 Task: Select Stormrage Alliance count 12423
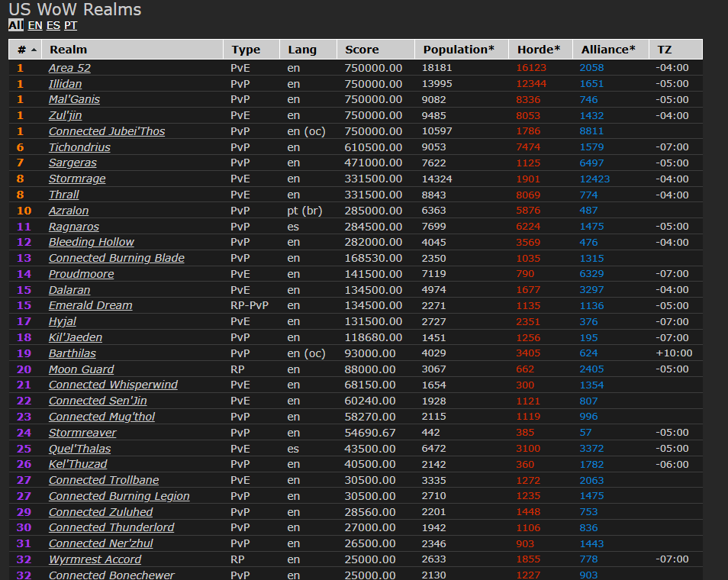[594, 179]
